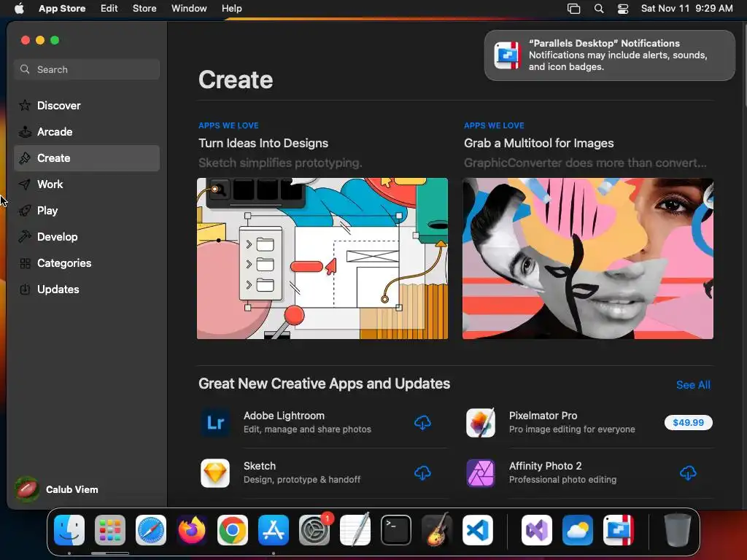Screen dimensions: 747x560
Task: Click the date and time in menu bar
Action: [686, 8]
